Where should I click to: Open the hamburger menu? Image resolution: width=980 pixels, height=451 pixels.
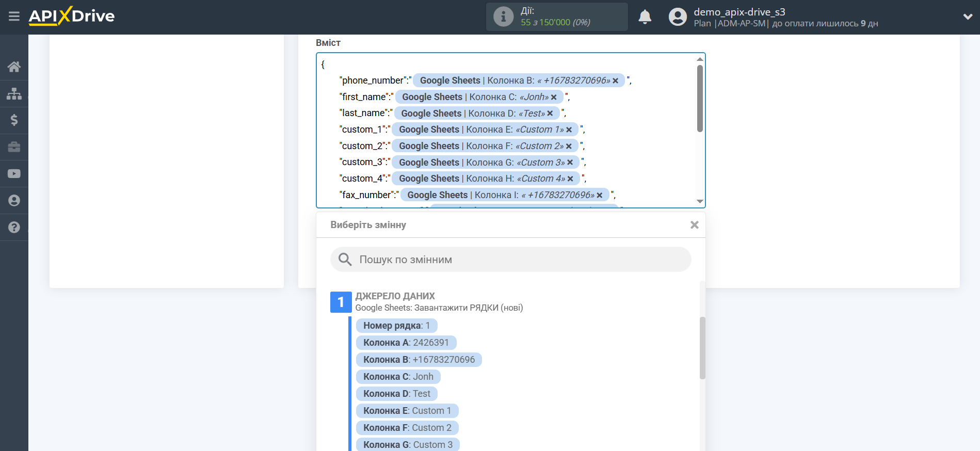[14, 17]
